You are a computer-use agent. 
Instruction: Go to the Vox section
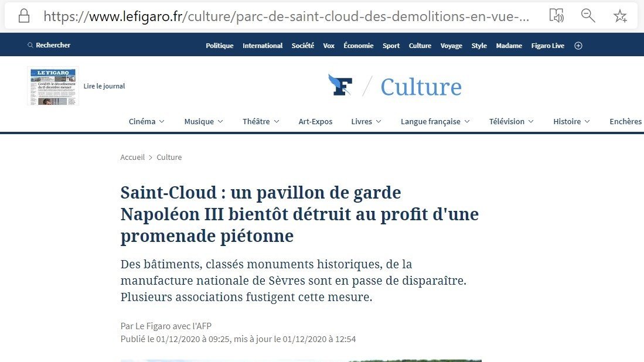329,46
